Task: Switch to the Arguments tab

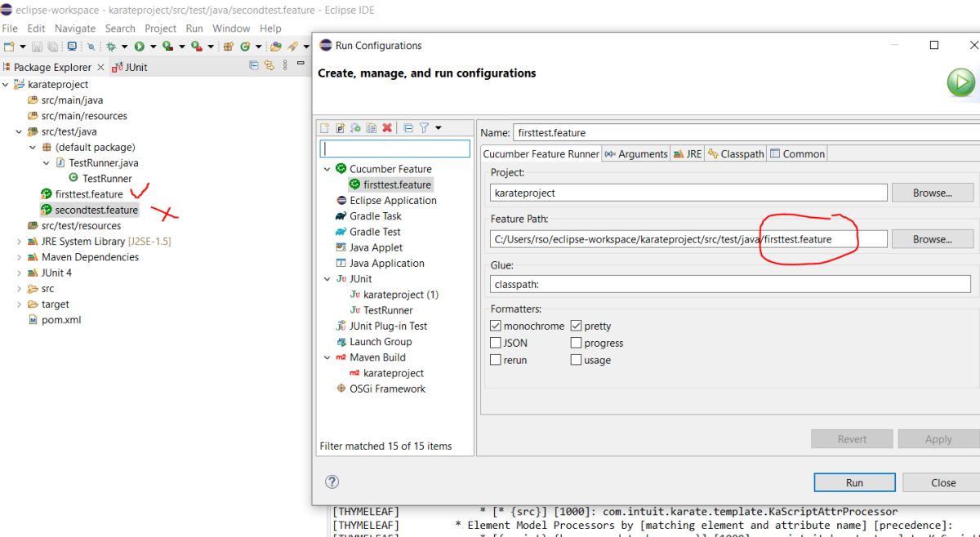Action: coord(636,153)
